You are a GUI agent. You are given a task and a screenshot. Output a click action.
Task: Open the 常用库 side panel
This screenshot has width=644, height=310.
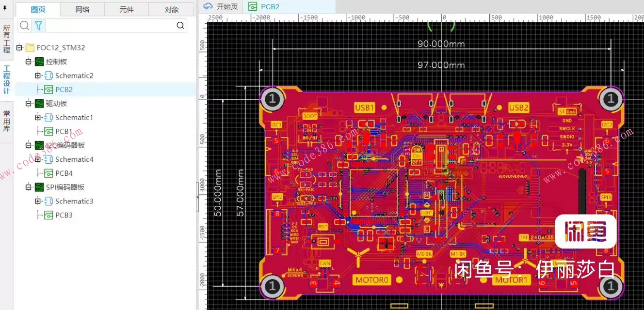click(6, 121)
